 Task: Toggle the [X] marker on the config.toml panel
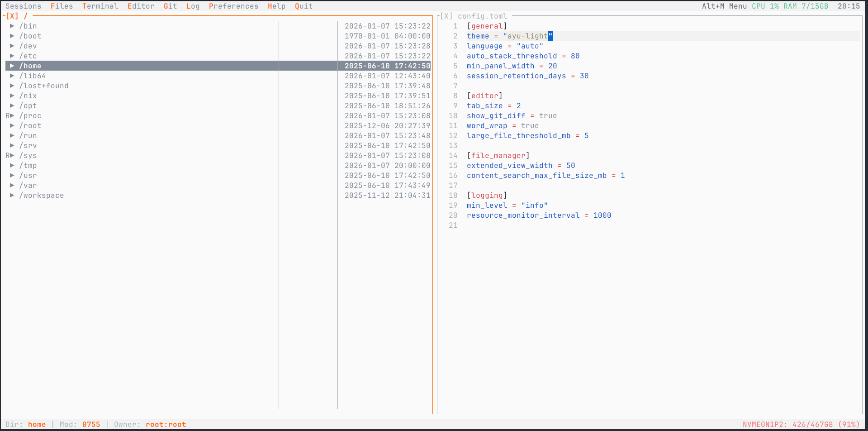pos(446,16)
